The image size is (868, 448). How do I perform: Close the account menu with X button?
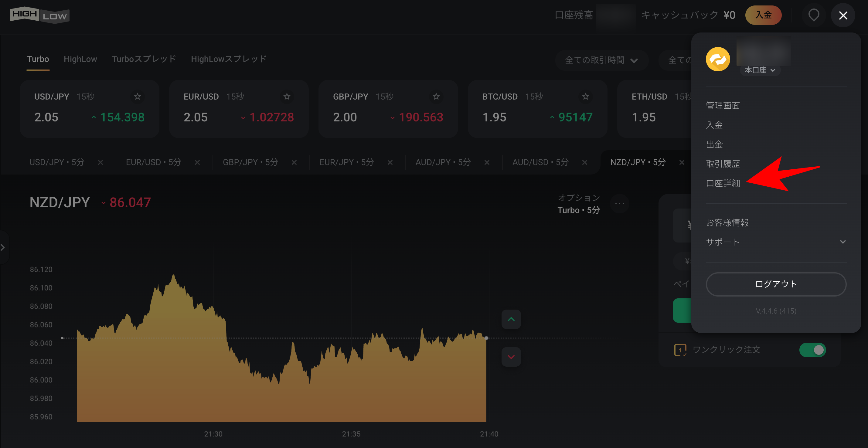pyautogui.click(x=843, y=15)
